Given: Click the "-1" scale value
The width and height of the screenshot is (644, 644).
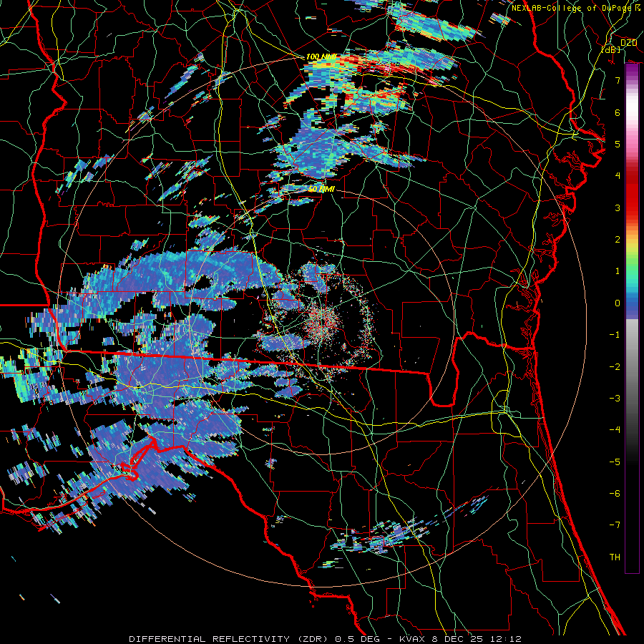Looking at the screenshot, I should [x=615, y=335].
